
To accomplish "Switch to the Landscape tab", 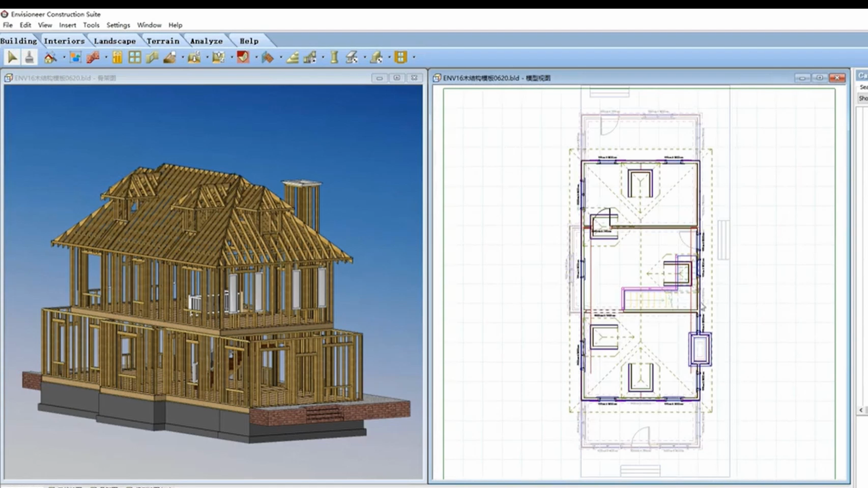I will pyautogui.click(x=114, y=41).
